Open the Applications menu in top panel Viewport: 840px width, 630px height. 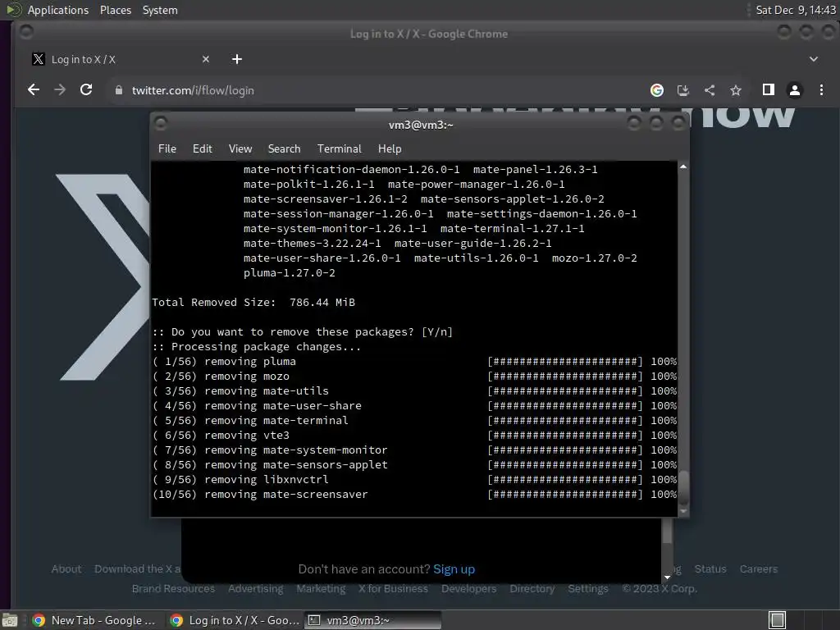(x=58, y=10)
